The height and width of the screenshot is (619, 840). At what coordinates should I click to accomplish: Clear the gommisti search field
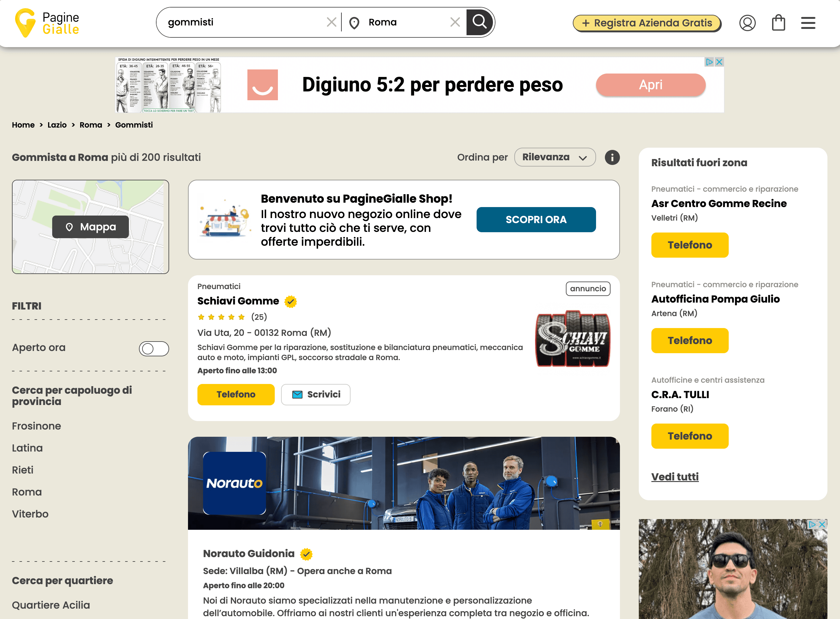[x=331, y=22]
